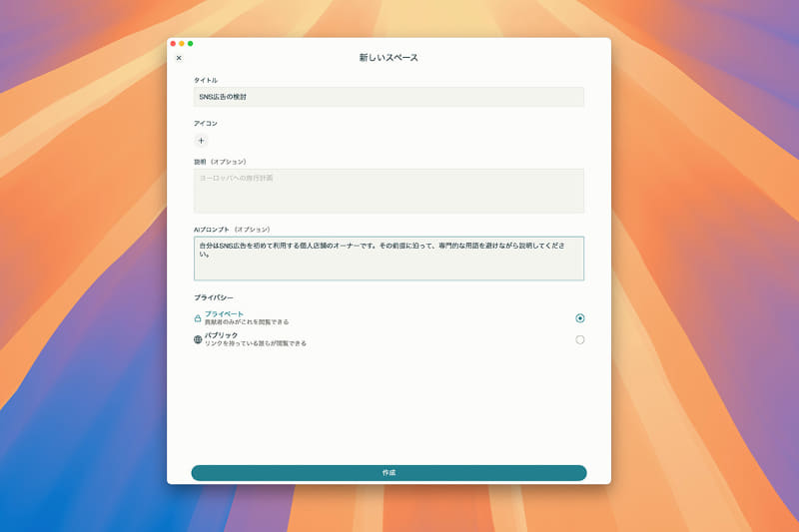
Task: Click the yellow minimize window button
Action: pos(182,44)
